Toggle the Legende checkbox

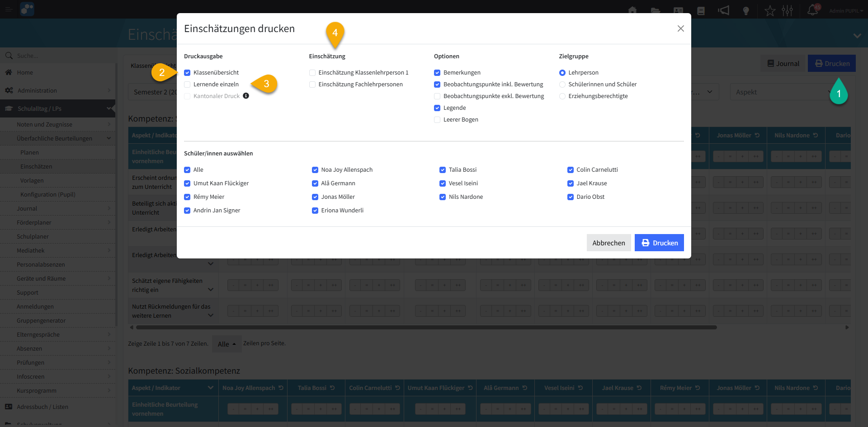437,108
